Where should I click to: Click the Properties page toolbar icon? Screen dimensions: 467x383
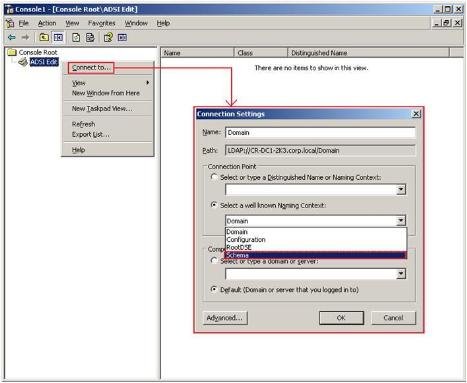point(76,37)
